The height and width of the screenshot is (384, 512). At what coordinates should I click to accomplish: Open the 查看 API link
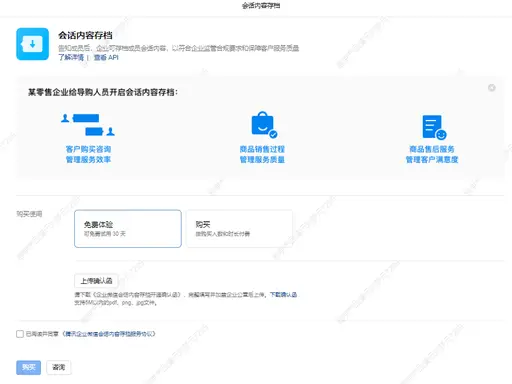click(x=106, y=57)
